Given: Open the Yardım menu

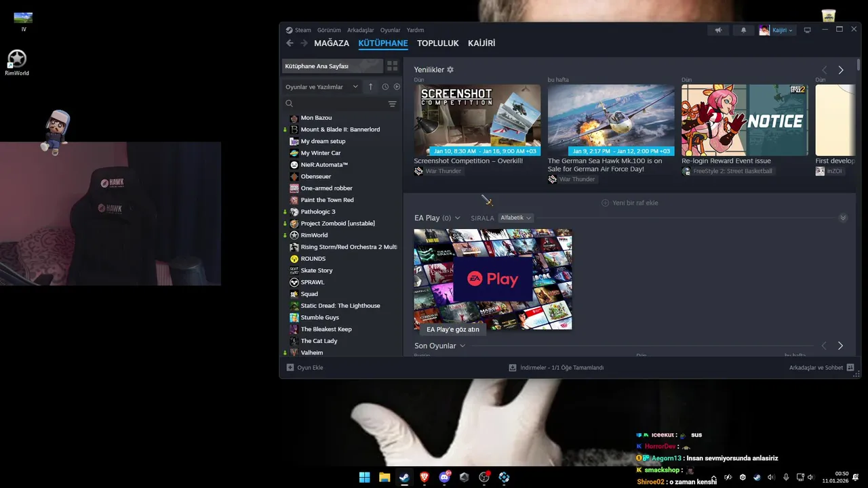Looking at the screenshot, I should pos(415,30).
